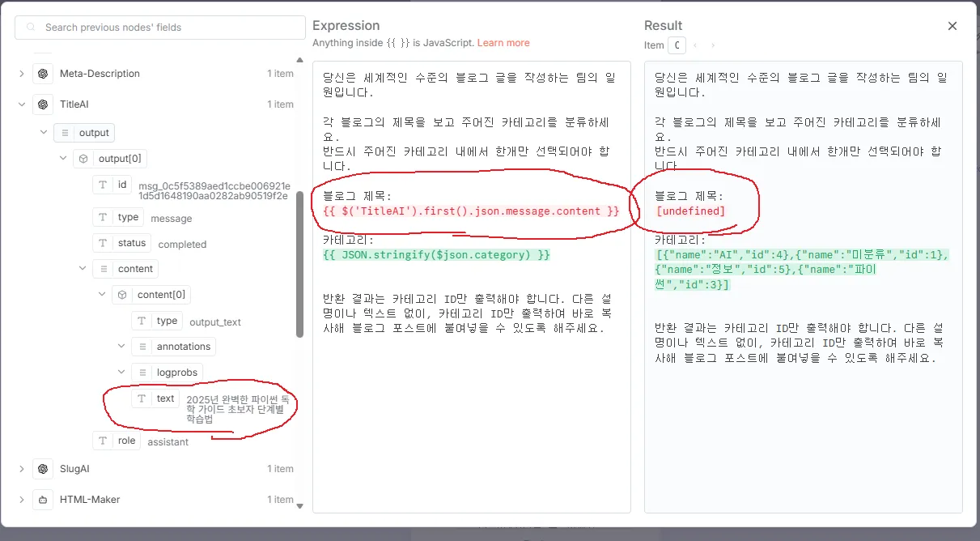Click the OpenAI icon next to TitleAI

point(42,104)
